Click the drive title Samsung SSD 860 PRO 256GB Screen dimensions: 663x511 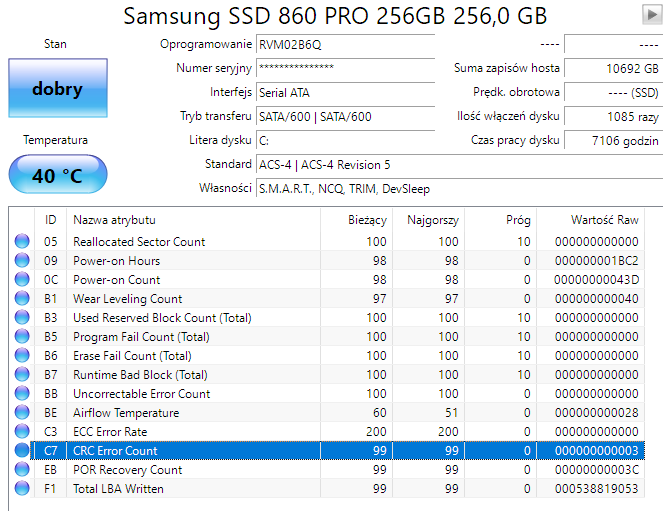pos(335,16)
